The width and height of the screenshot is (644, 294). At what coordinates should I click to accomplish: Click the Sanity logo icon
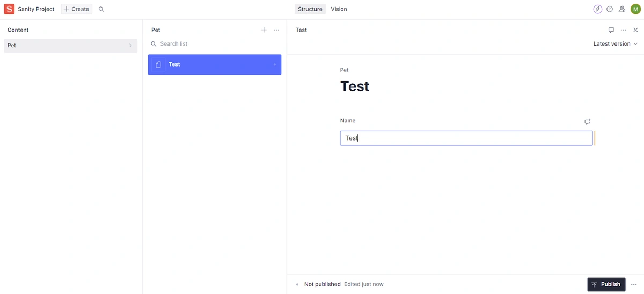tap(9, 9)
